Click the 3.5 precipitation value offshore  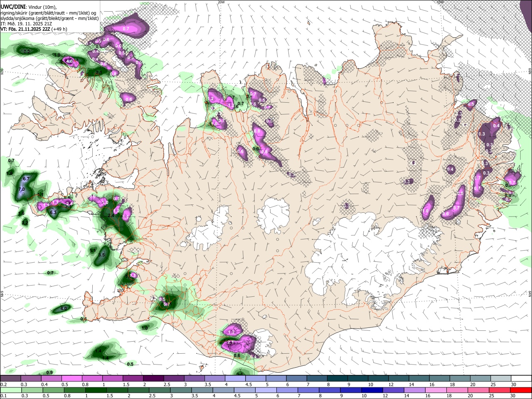click(x=102, y=254)
